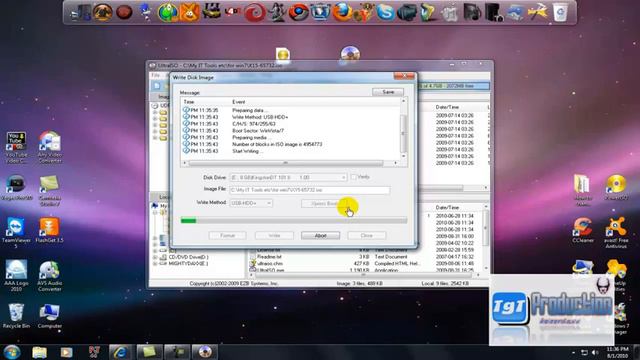640x360 pixels.
Task: Launch Skype from the top dock
Action: point(385,12)
